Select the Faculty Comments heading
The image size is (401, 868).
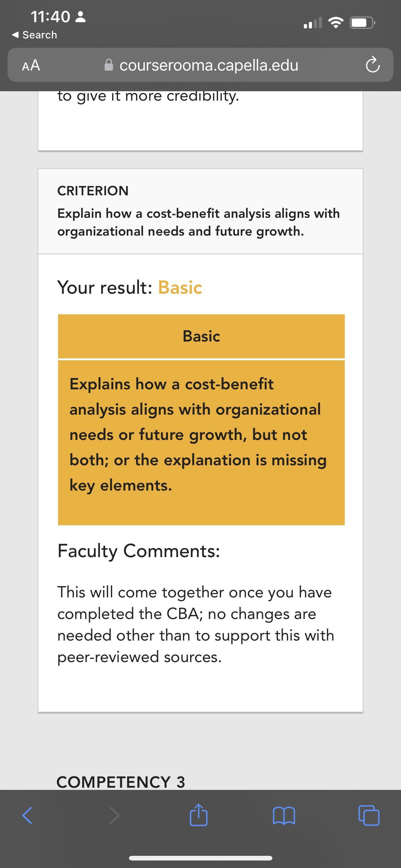click(x=139, y=551)
